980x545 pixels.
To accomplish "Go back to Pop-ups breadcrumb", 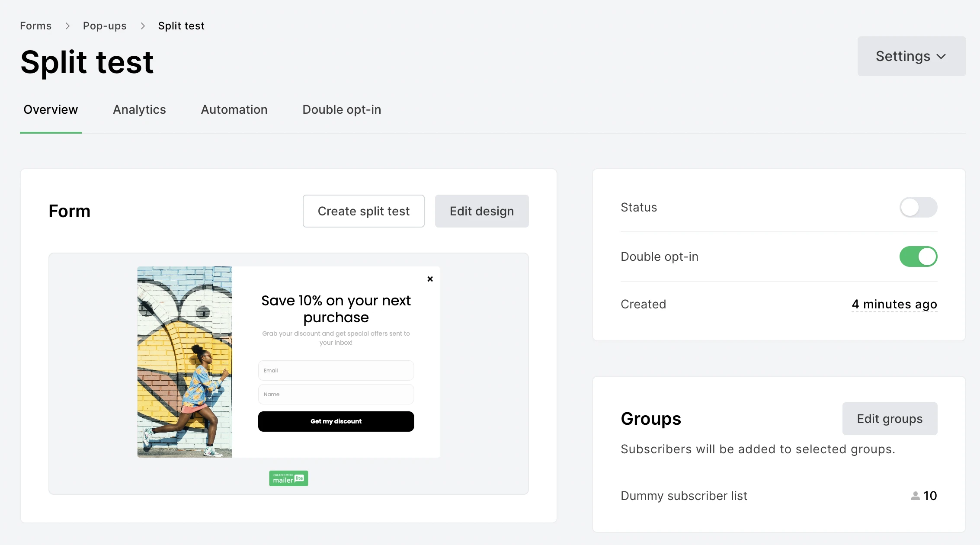I will (105, 26).
